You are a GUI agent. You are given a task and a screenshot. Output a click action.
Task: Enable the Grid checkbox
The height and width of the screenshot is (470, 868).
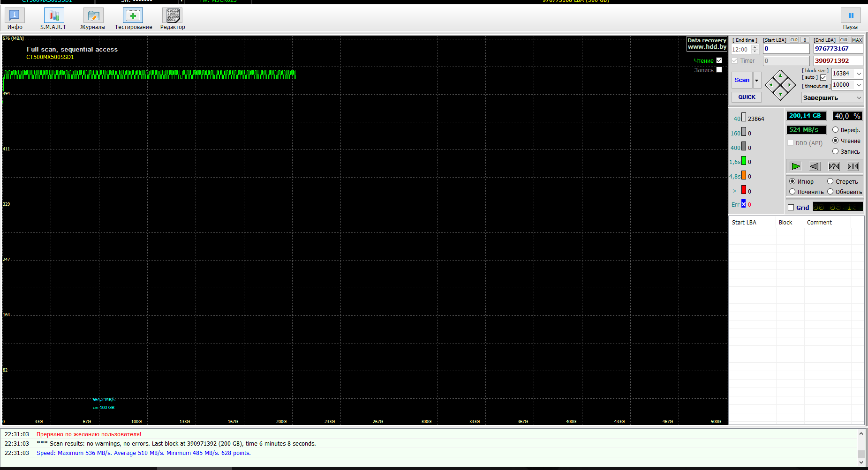pyautogui.click(x=791, y=208)
